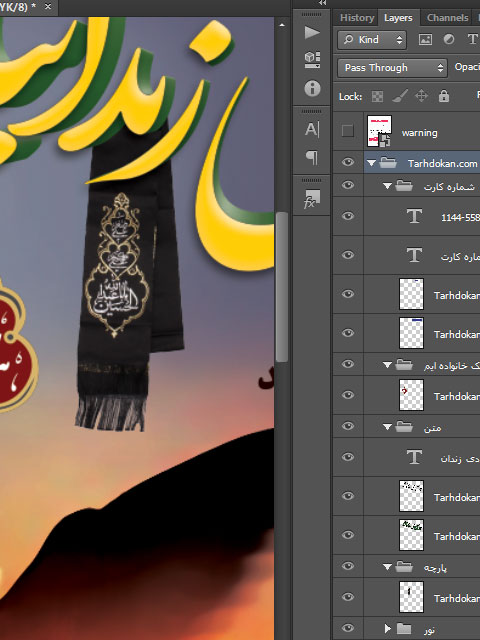Viewport: 480px width, 640px height.
Task: Click the نور group folder icon
Action: [x=404, y=628]
